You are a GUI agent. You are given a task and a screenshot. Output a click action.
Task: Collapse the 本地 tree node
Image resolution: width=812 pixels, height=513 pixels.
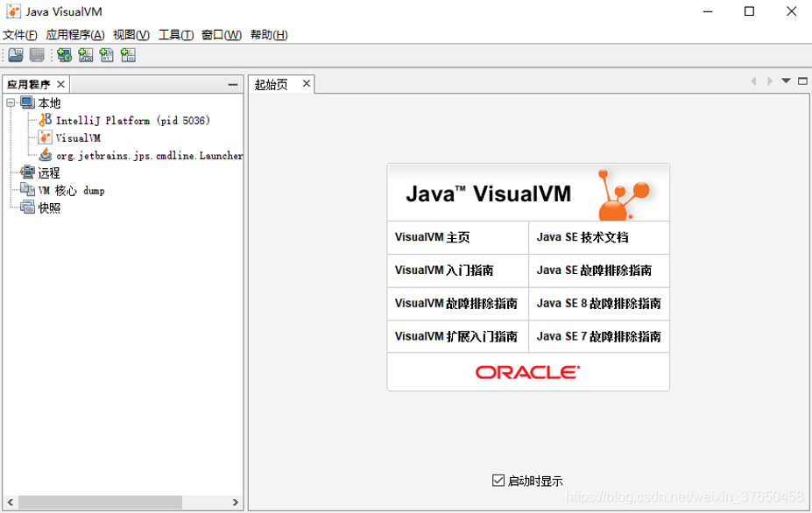(11, 103)
